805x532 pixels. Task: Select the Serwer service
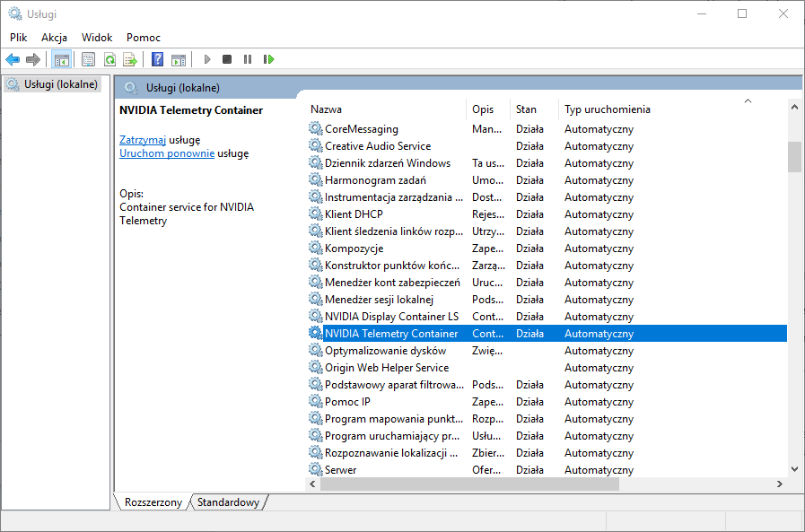click(547, 470)
